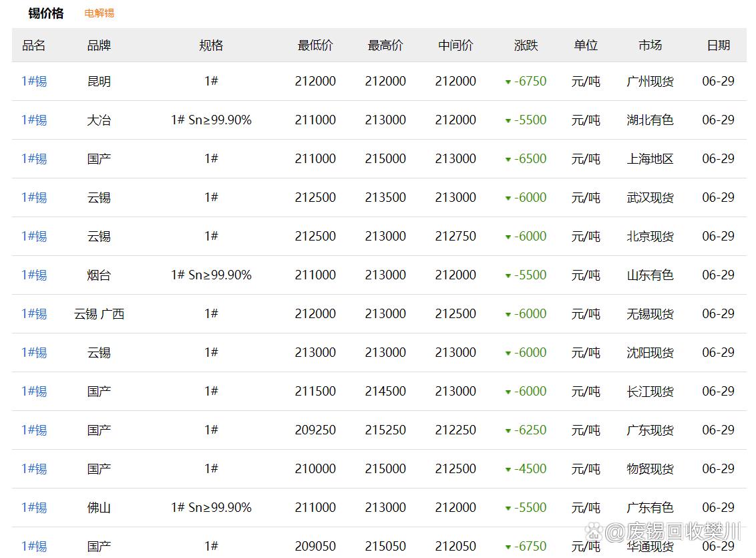Click the 212750 middle price cell
The width and height of the screenshot is (756, 558).
[455, 236]
